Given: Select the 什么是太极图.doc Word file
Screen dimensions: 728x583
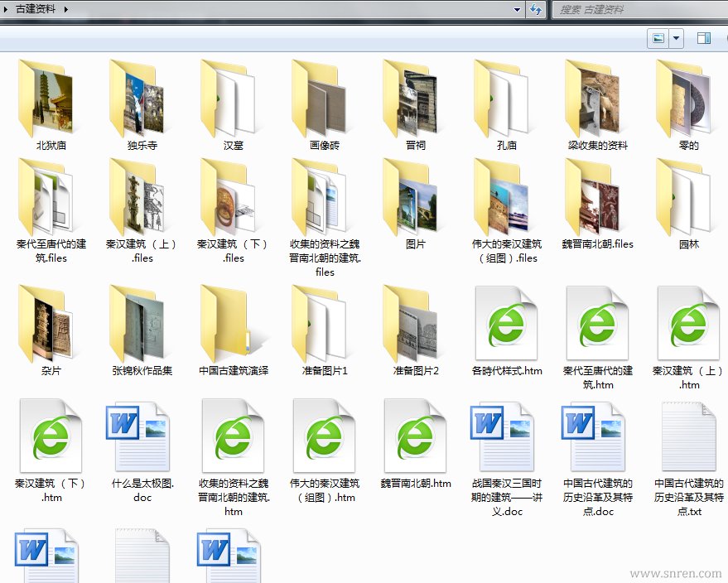Looking at the screenshot, I should click(137, 437).
